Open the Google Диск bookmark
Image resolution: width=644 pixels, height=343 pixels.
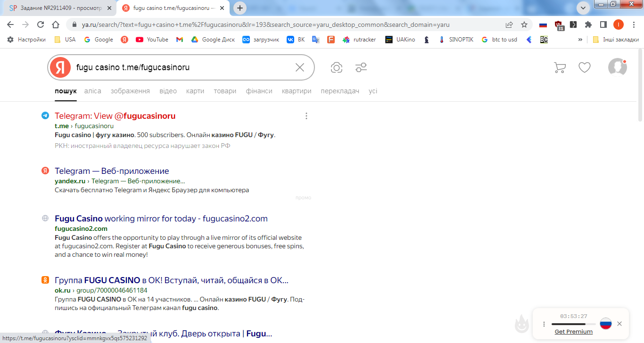[x=213, y=40]
